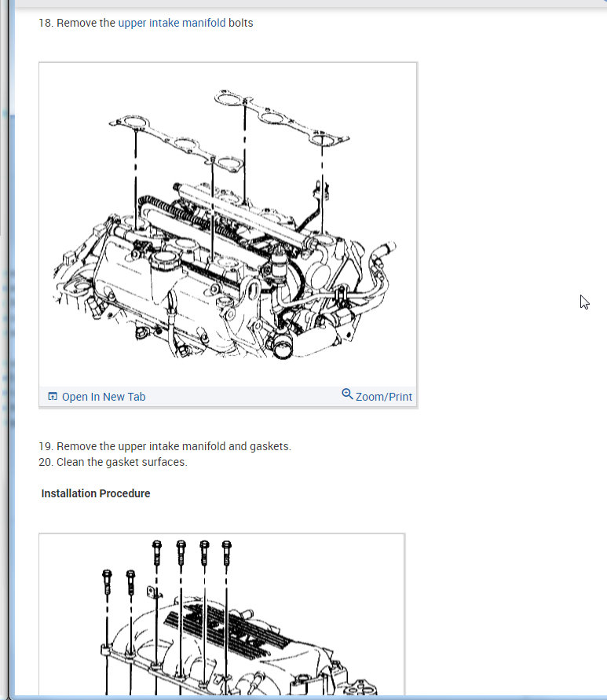Select step 19 remove manifold text
607x700 pixels.
[165, 446]
